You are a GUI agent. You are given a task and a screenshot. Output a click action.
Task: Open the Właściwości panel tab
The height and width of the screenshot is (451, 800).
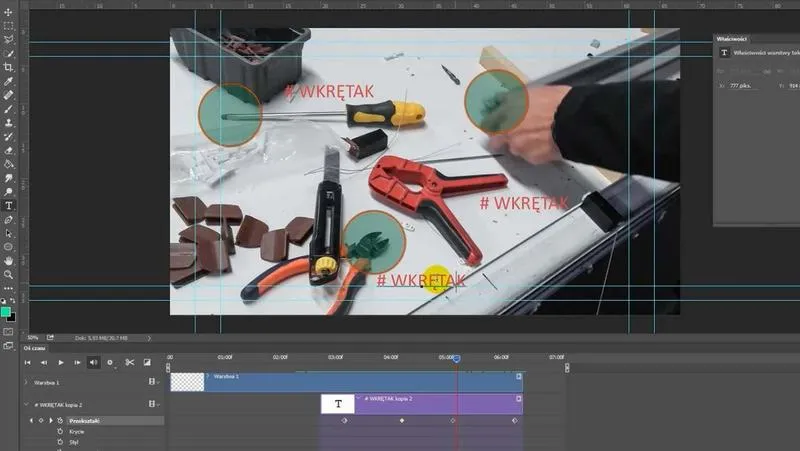coord(733,37)
